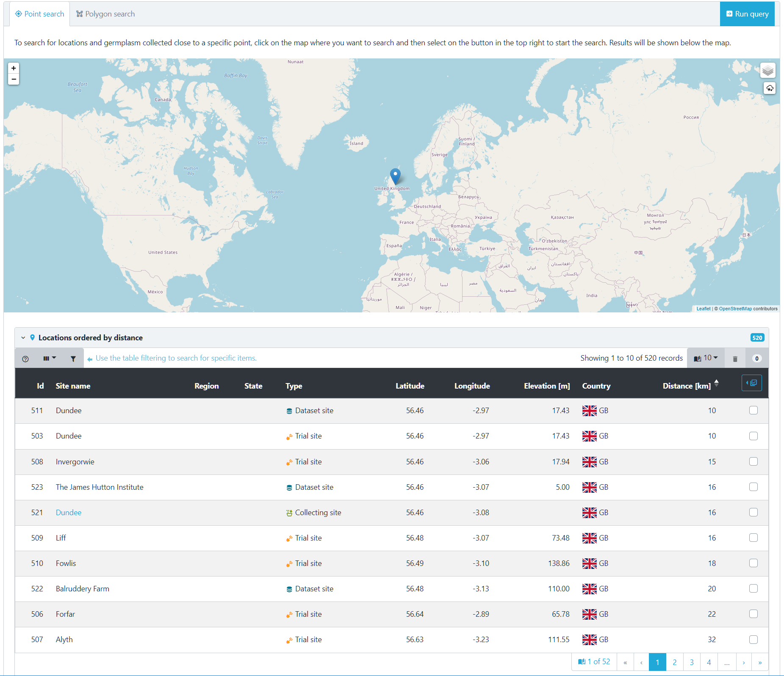Collapse Locations ordered by distance section
The width and height of the screenshot is (784, 676).
pyautogui.click(x=23, y=338)
